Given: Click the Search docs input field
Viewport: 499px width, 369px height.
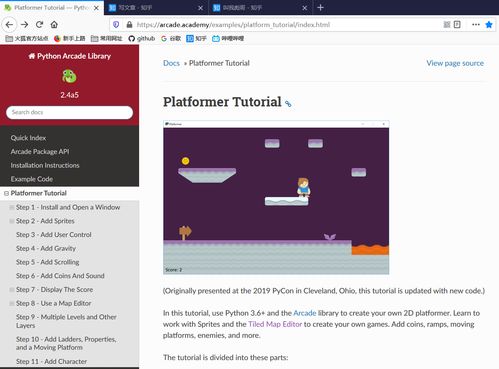Looking at the screenshot, I should 69,112.
